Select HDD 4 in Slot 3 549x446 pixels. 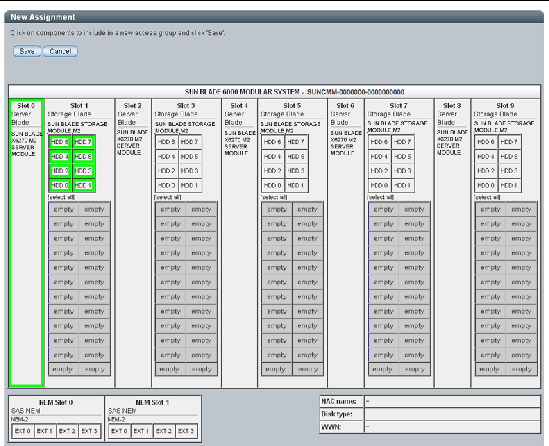(167, 156)
